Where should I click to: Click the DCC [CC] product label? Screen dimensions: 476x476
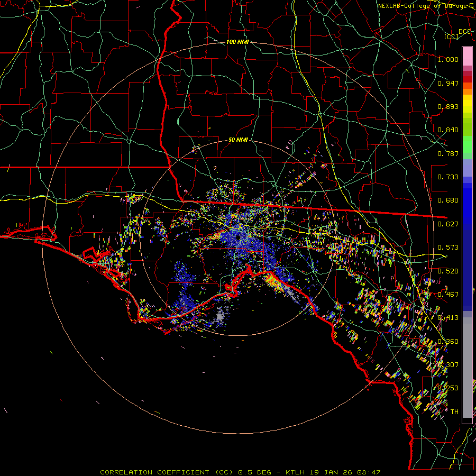coord(457,34)
